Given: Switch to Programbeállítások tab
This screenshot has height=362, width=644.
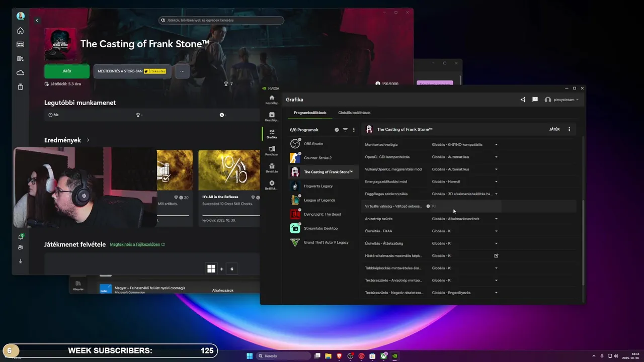Looking at the screenshot, I should coord(310,113).
